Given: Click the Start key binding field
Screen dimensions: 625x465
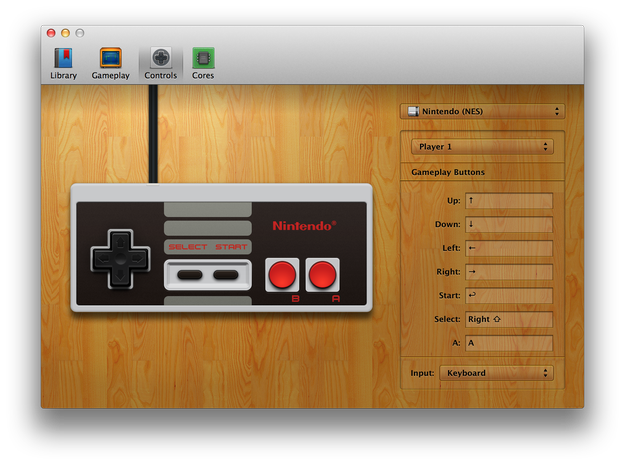Looking at the screenshot, I should (x=509, y=296).
